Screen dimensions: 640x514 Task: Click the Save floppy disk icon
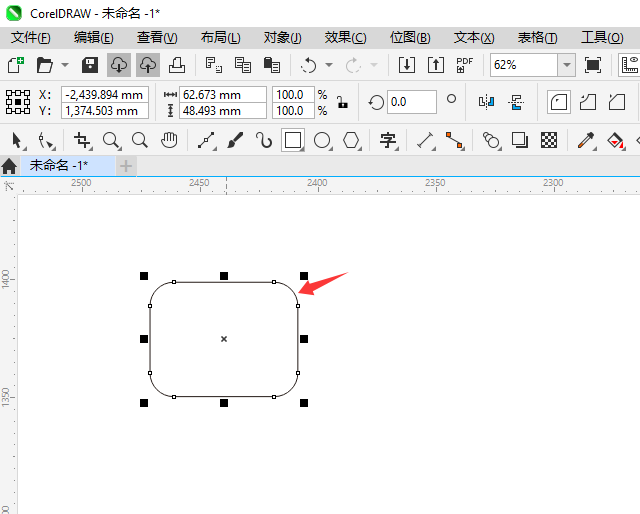point(90,65)
